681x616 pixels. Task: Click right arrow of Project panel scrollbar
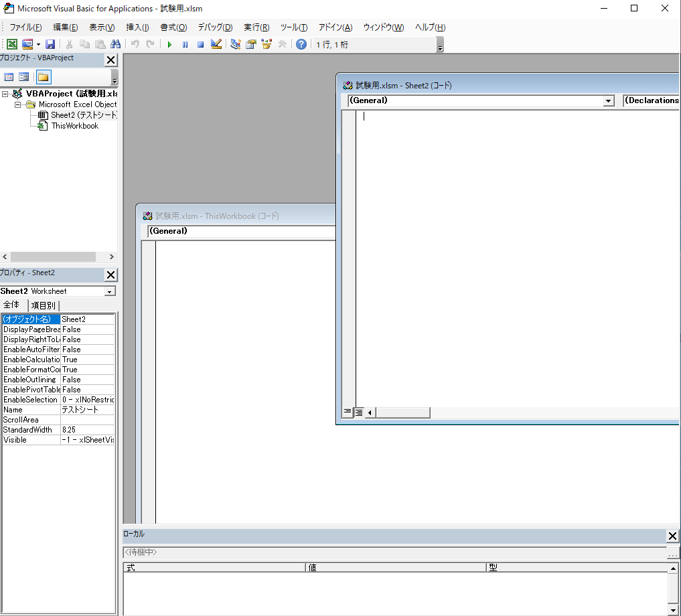click(112, 256)
